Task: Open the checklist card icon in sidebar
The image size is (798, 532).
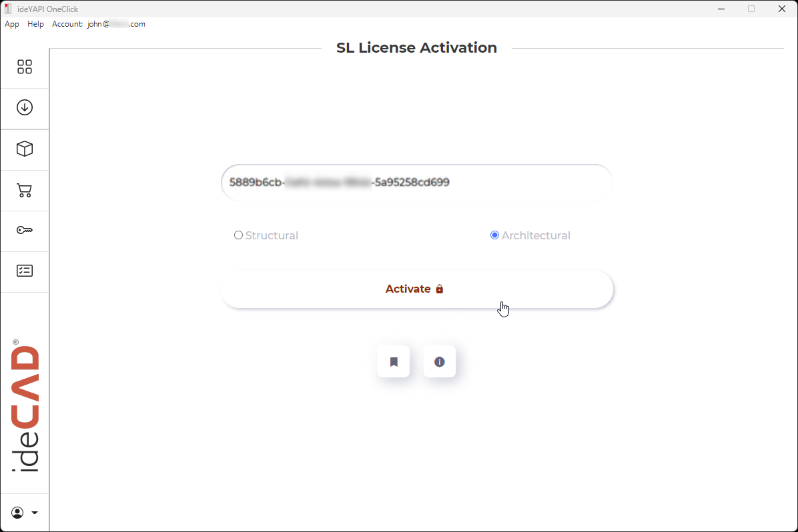Action: pyautogui.click(x=25, y=271)
